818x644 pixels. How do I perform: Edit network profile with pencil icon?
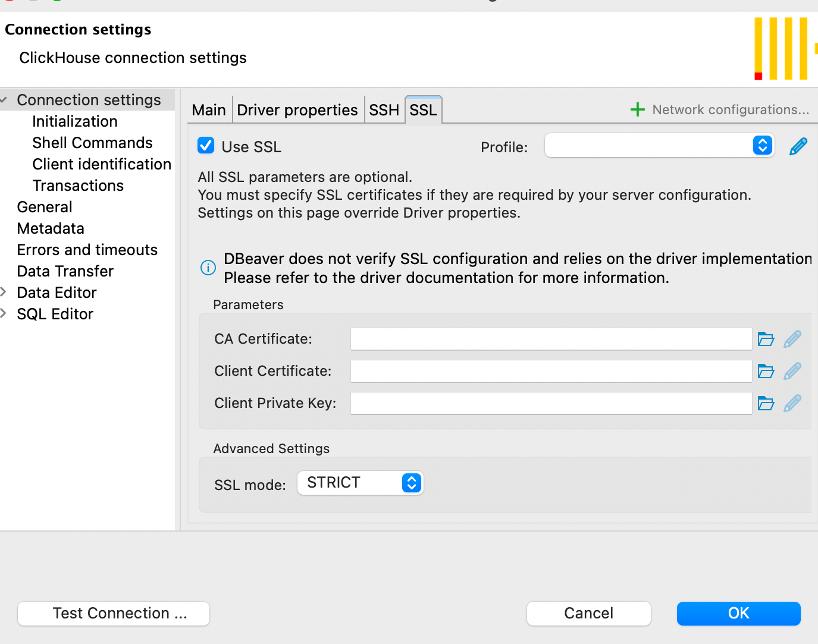(798, 146)
